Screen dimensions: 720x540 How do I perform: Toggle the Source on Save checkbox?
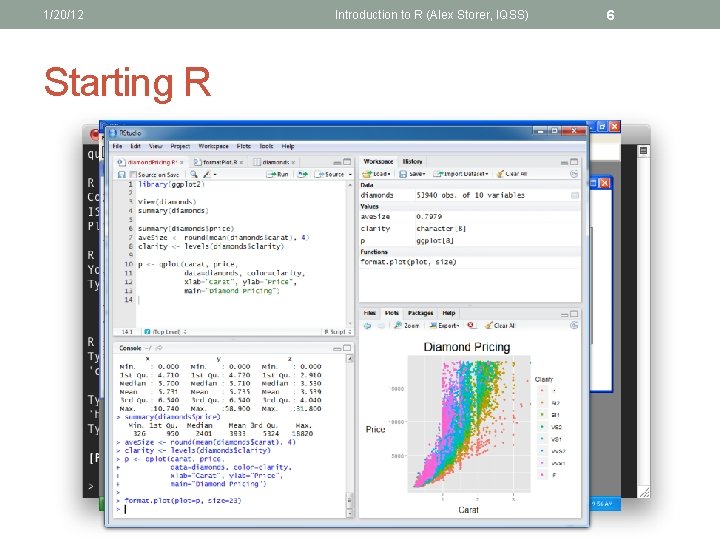133,174
